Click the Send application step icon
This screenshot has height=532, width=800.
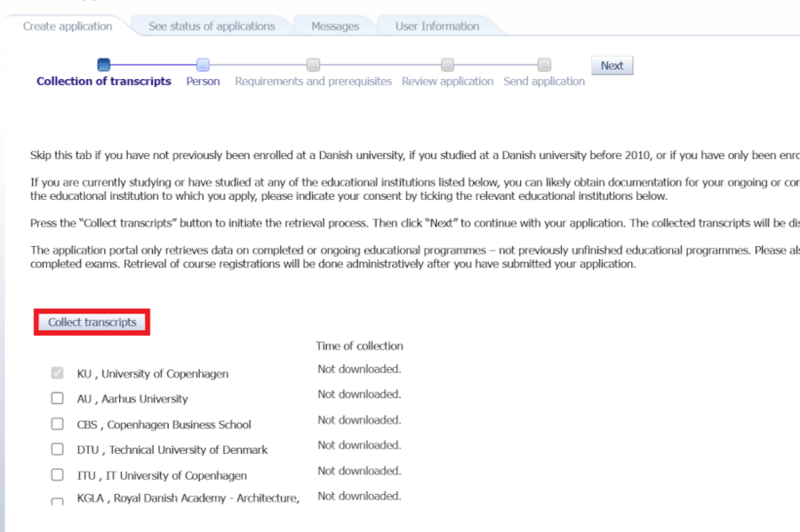tap(544, 65)
